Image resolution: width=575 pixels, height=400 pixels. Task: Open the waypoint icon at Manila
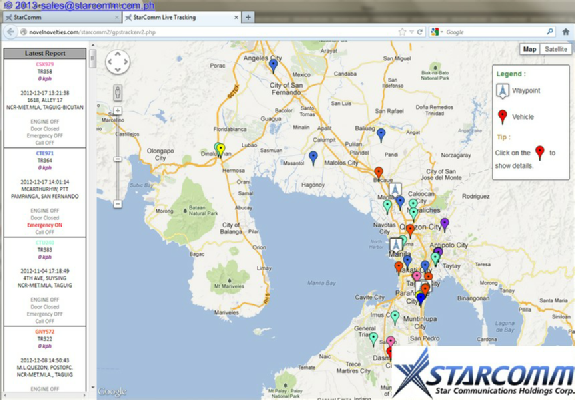pyautogui.click(x=396, y=245)
